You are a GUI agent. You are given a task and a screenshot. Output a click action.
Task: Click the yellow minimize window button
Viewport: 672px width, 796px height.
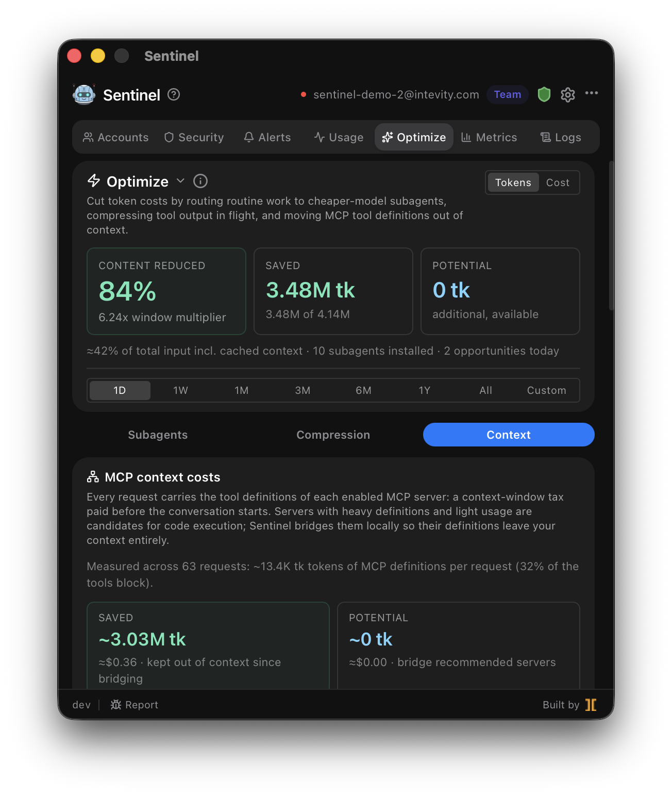98,56
